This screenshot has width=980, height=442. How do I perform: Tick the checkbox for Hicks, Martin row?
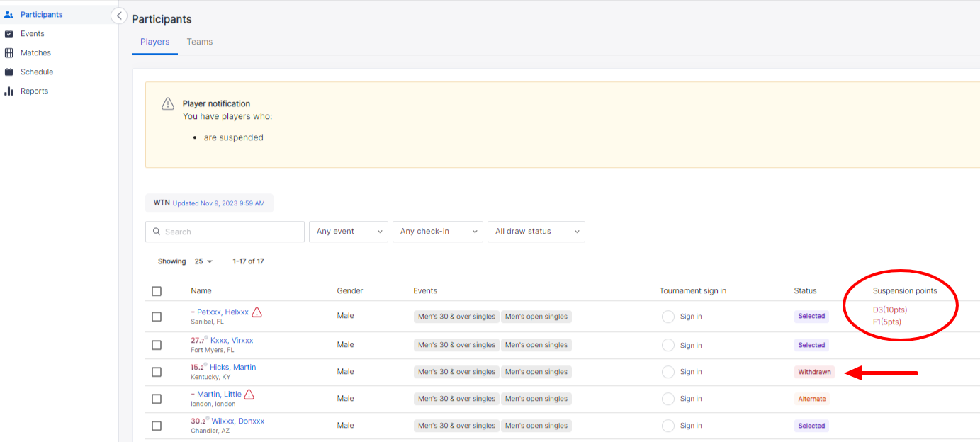click(x=157, y=371)
